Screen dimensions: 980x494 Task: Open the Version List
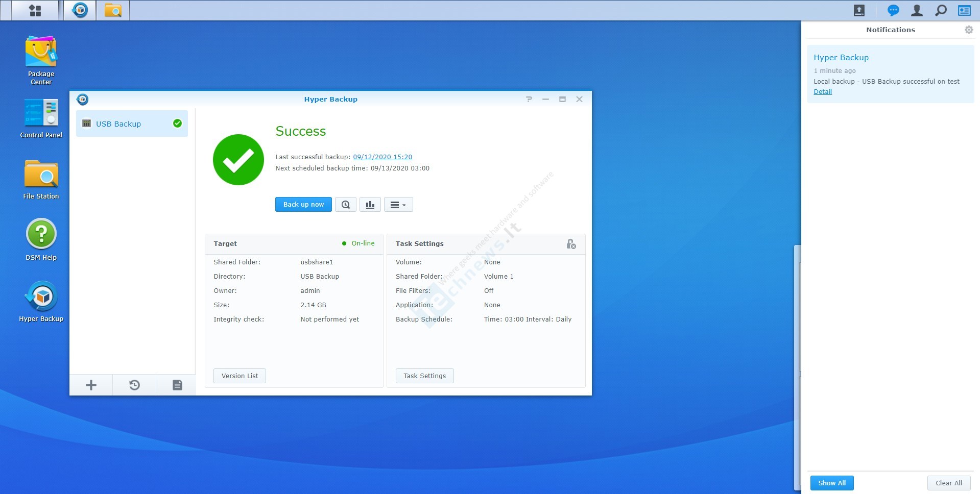(x=240, y=376)
